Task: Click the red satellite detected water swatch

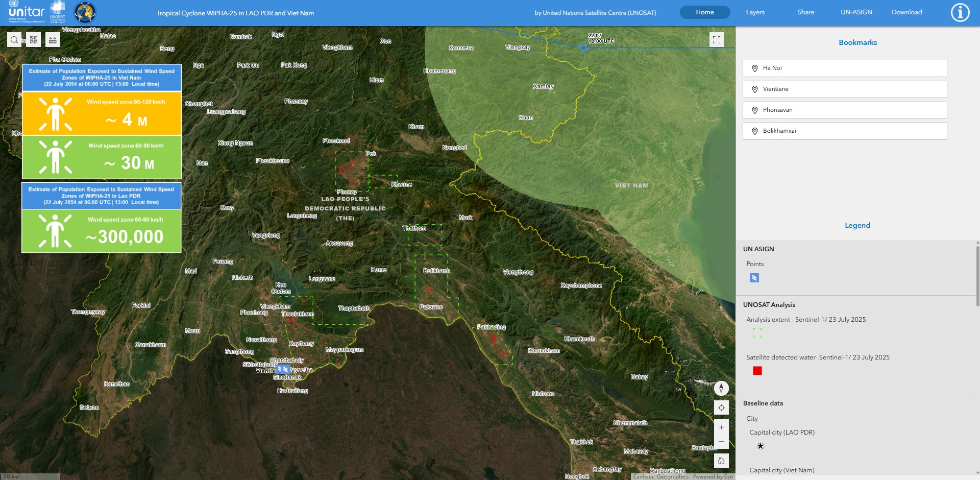Action: (757, 371)
